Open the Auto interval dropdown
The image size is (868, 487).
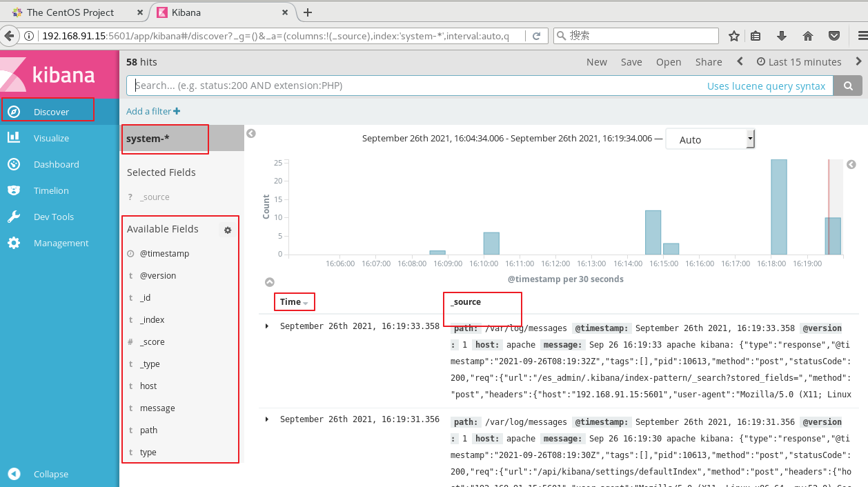click(711, 139)
